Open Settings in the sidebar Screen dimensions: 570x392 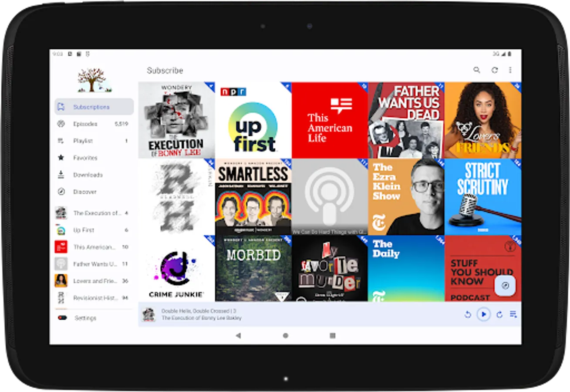point(94,318)
